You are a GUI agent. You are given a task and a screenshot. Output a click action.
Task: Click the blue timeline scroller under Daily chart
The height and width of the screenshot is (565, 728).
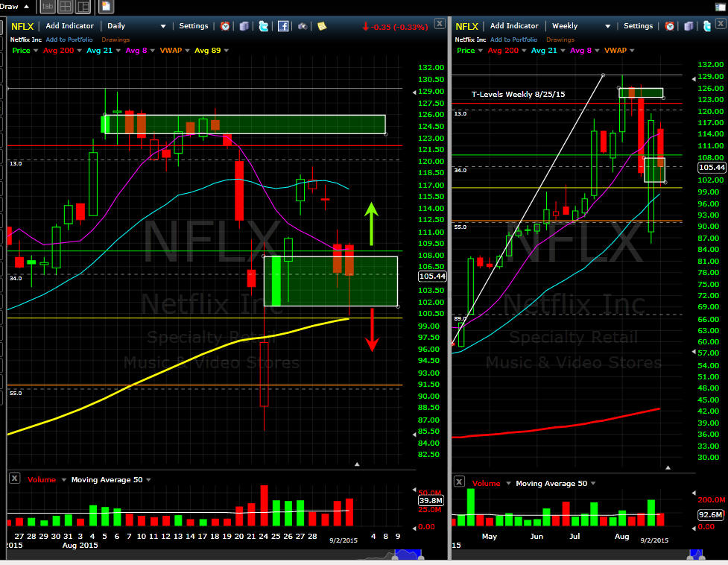(408, 555)
